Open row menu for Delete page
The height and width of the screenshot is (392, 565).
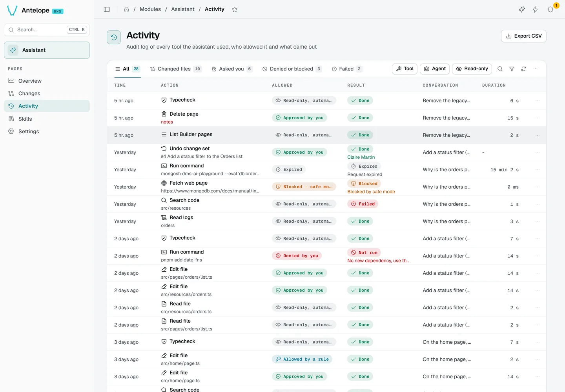point(538,118)
